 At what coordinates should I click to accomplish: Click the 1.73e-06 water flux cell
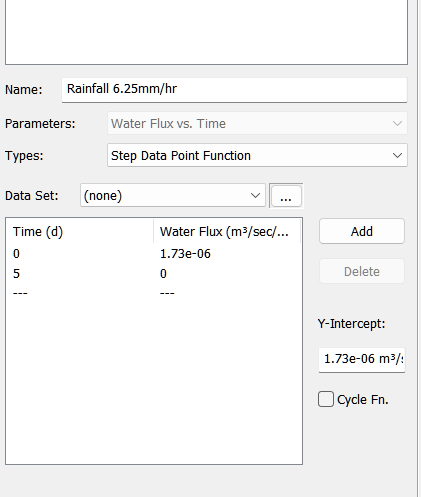click(185, 254)
